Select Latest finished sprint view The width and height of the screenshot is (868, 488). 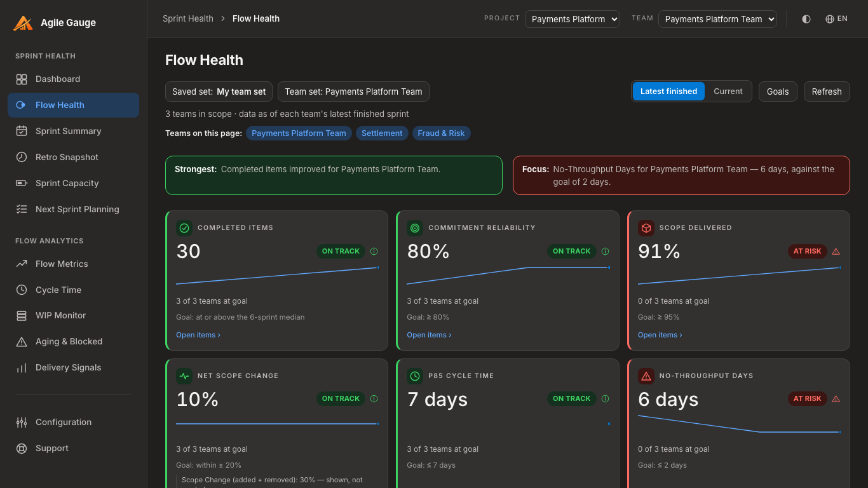click(668, 91)
